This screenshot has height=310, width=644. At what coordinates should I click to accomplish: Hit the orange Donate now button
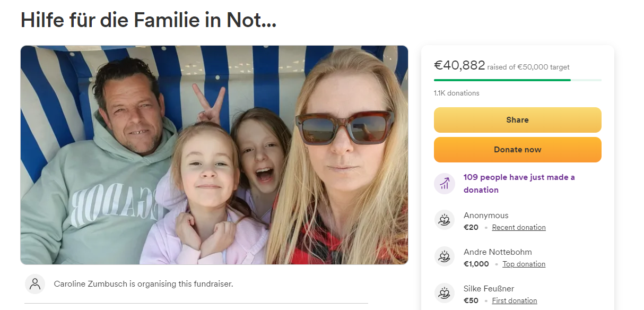[517, 150]
